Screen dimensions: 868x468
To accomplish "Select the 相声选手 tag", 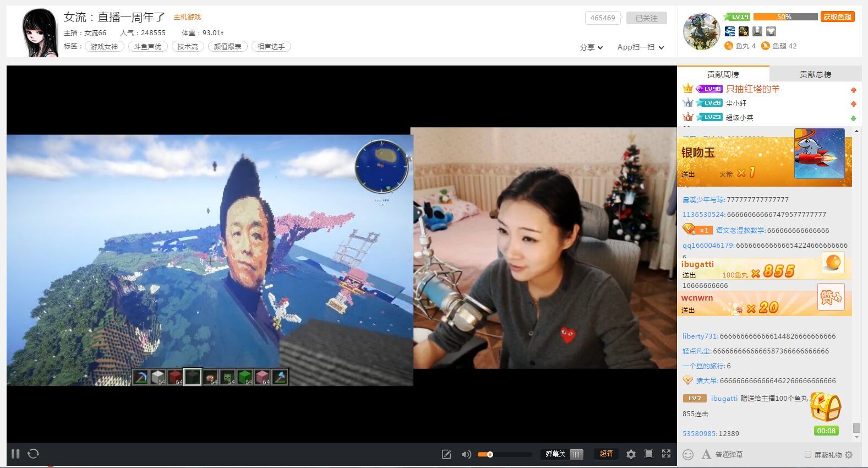I will pyautogui.click(x=271, y=46).
